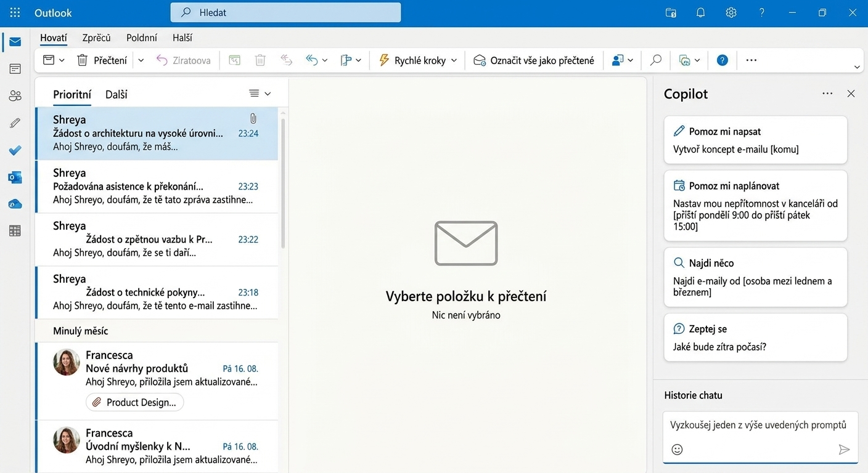
Task: Expand the Rychlé kroky dropdown arrow
Action: pyautogui.click(x=454, y=60)
